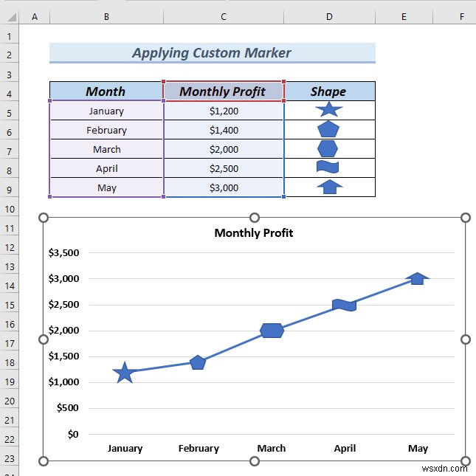The height and width of the screenshot is (476, 476).
Task: Click the May category axis label
Action: [x=418, y=449]
